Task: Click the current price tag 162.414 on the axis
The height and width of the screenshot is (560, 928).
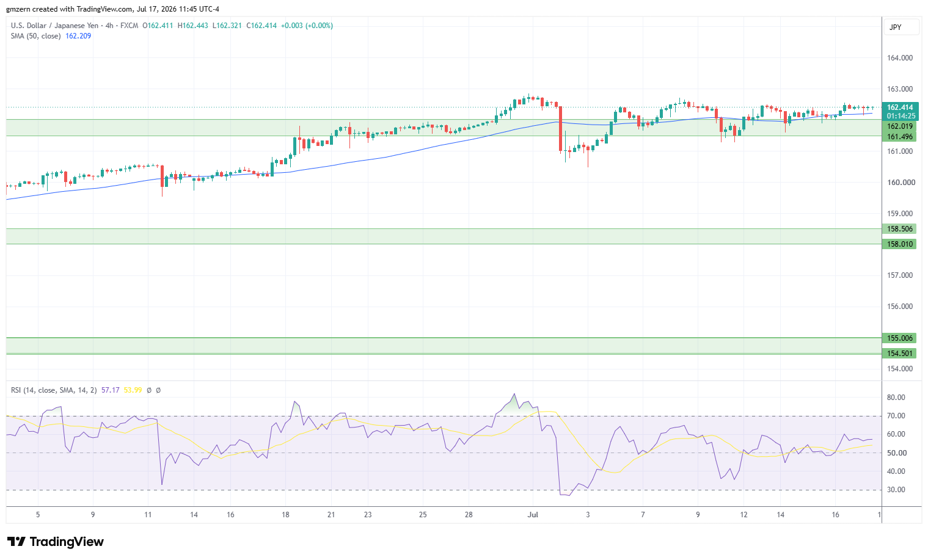Action: click(900, 107)
